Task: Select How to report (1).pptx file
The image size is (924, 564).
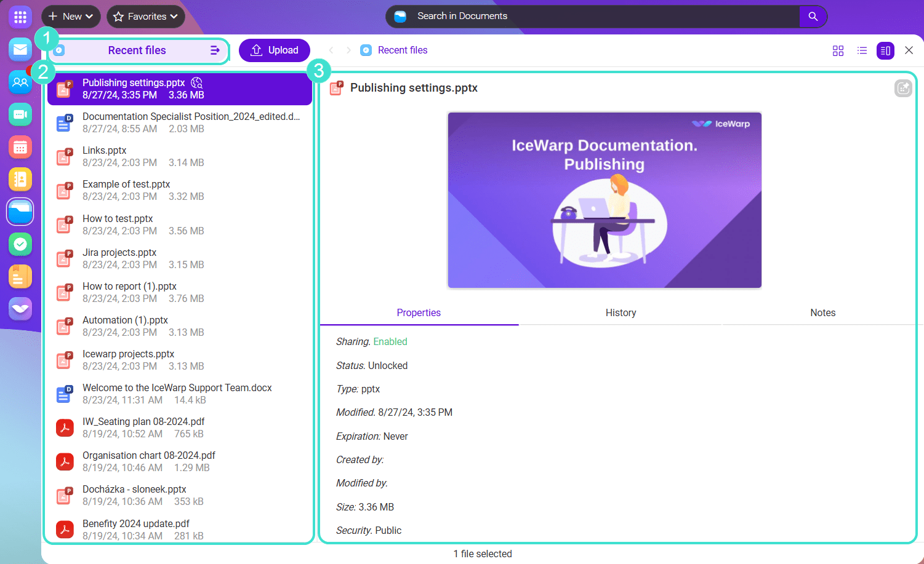Action: click(180, 292)
